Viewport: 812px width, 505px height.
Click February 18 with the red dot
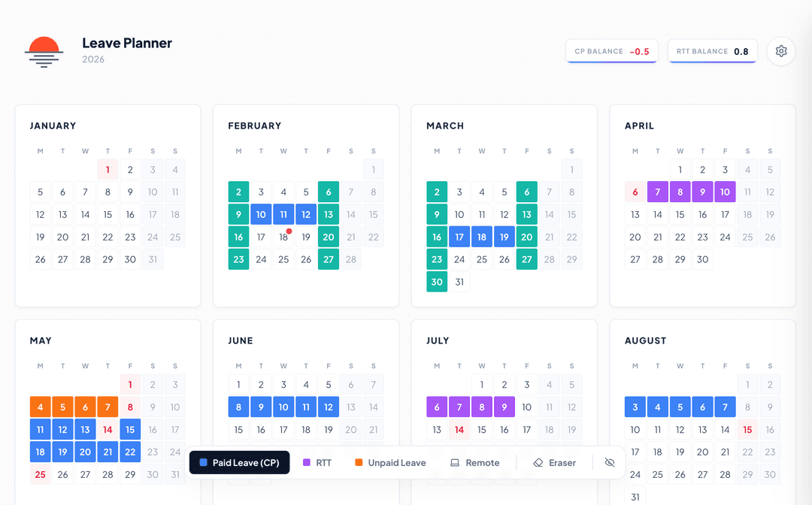283,237
